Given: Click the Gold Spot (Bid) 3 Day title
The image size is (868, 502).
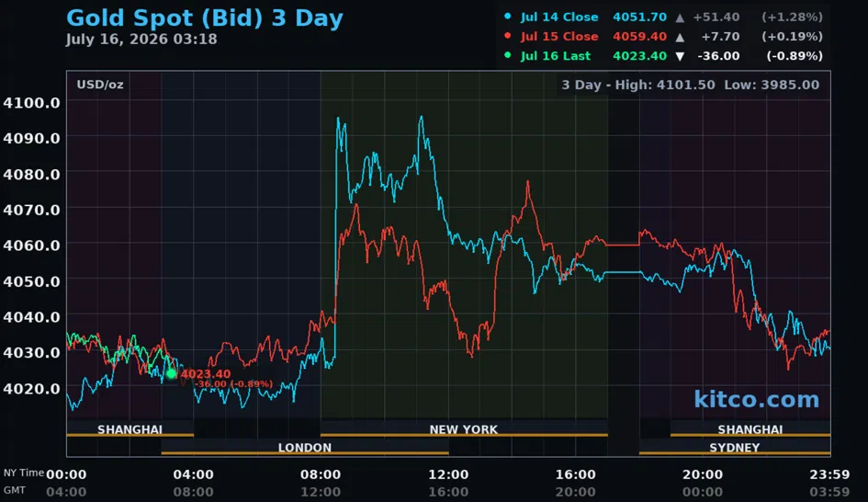Looking at the screenshot, I should (205, 17).
